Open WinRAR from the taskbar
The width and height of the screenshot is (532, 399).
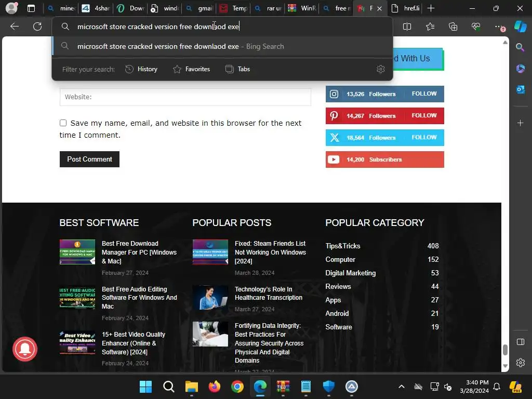[x=283, y=387]
